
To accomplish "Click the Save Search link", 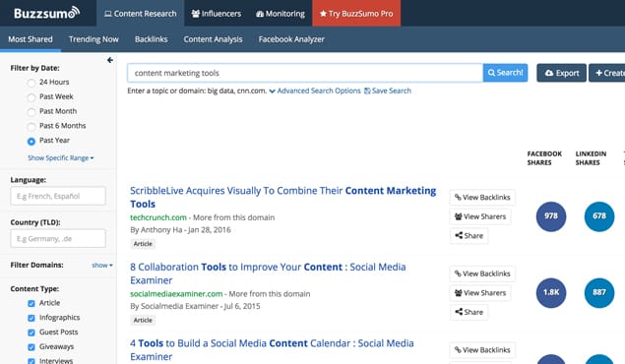I will click(388, 91).
